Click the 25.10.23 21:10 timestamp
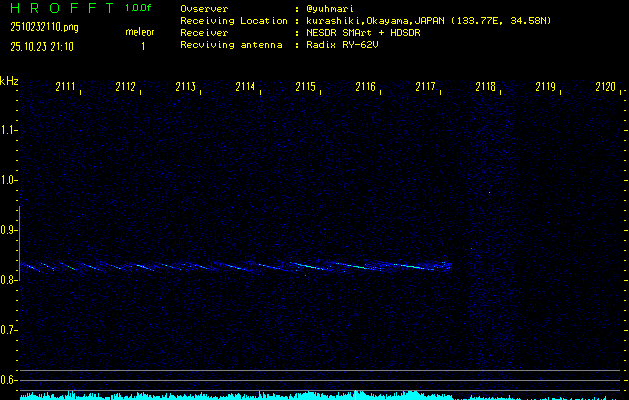 pyautogui.click(x=41, y=46)
